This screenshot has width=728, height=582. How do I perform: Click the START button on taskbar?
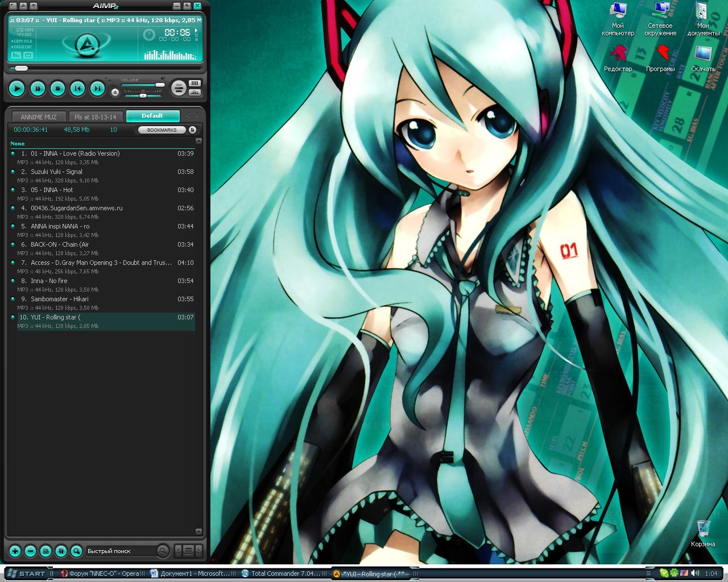pyautogui.click(x=27, y=573)
